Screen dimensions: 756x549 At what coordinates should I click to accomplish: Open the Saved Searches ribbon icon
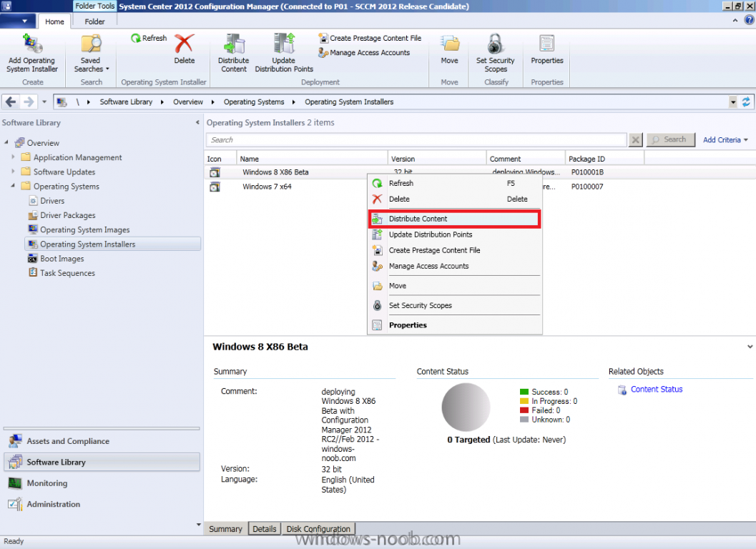click(x=91, y=44)
